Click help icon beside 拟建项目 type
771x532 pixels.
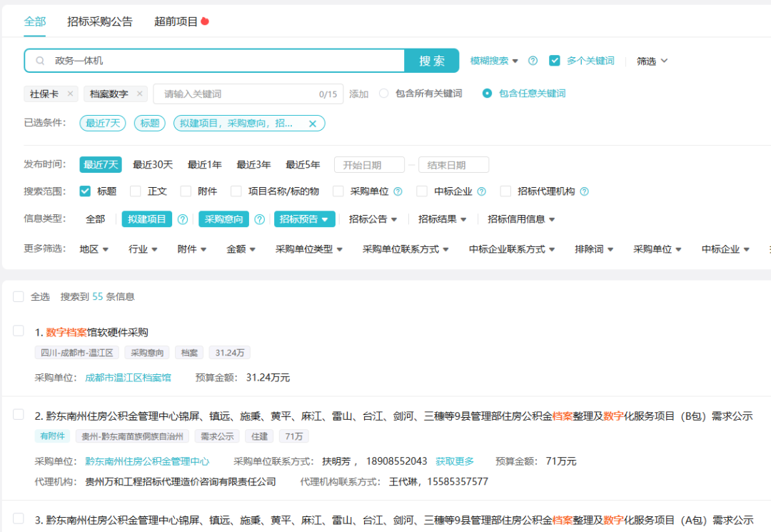182,219
